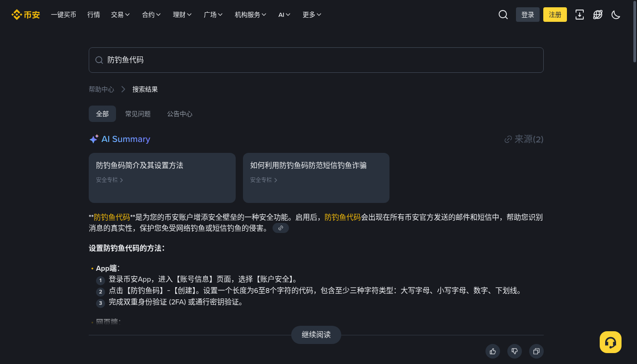Click the page vertical scrollbar
This screenshot has width=637, height=364.
coord(635,32)
